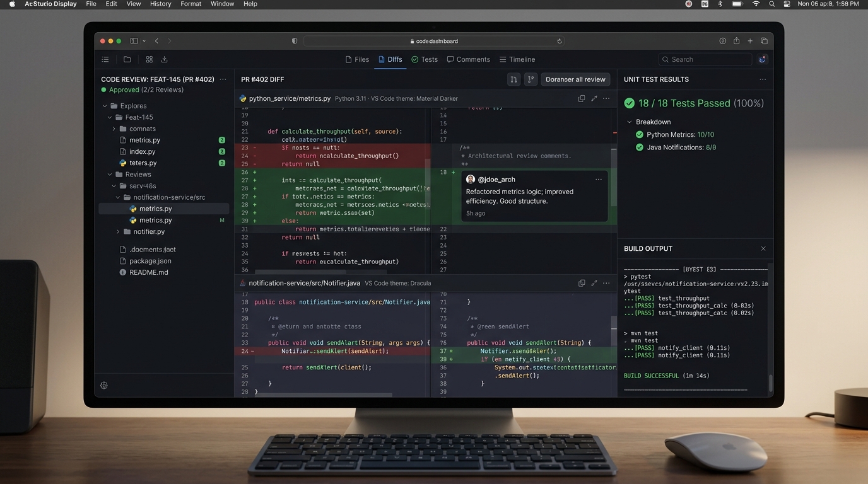
Task: Click the branch icon in PR diff header
Action: click(x=531, y=79)
